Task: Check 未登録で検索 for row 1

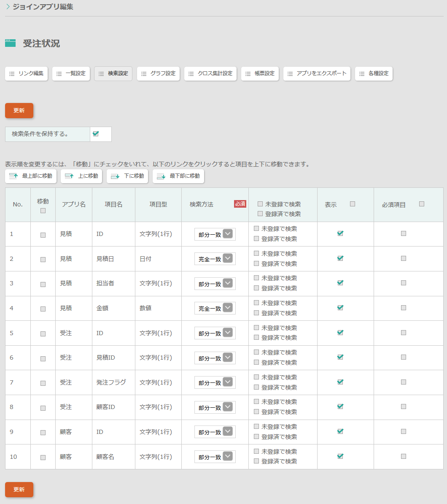Action: (x=256, y=228)
